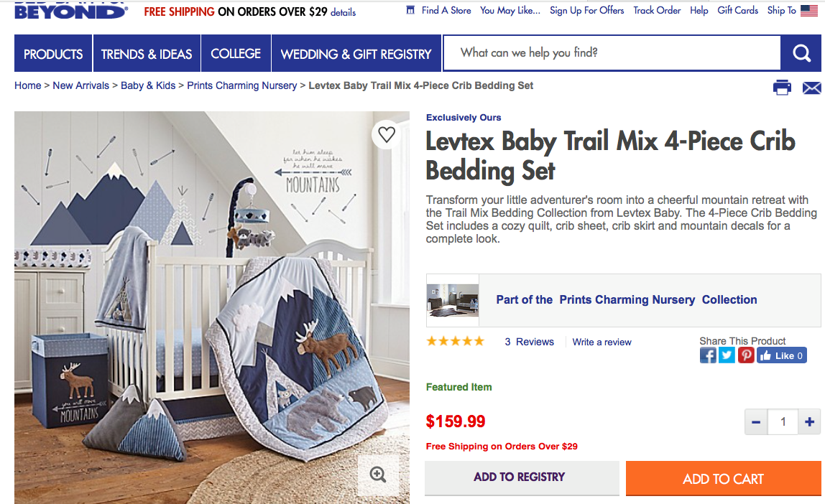
Task: Click ADD TO CART button
Action: coord(723,478)
